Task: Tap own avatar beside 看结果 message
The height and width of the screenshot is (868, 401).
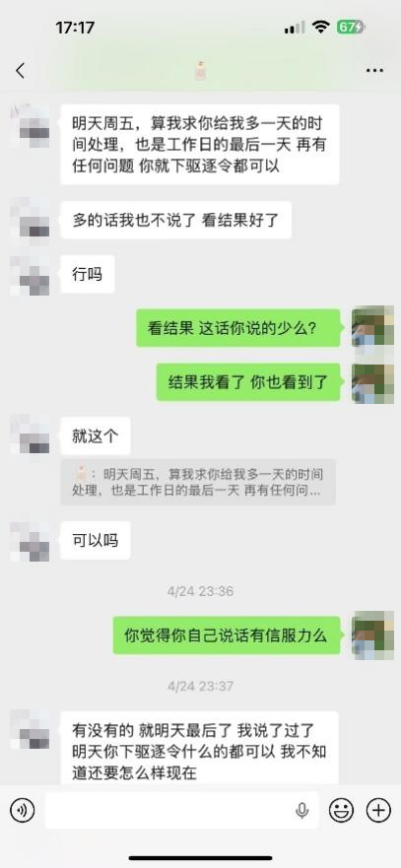Action: [372, 328]
